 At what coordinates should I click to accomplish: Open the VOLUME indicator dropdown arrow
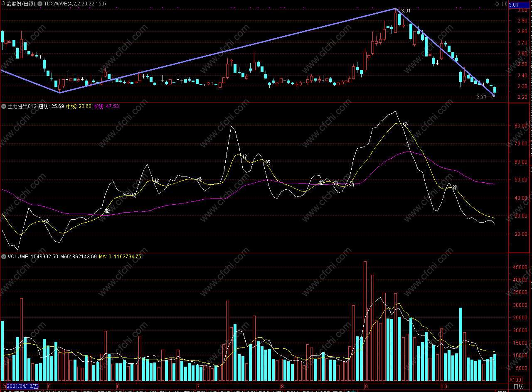[4, 257]
